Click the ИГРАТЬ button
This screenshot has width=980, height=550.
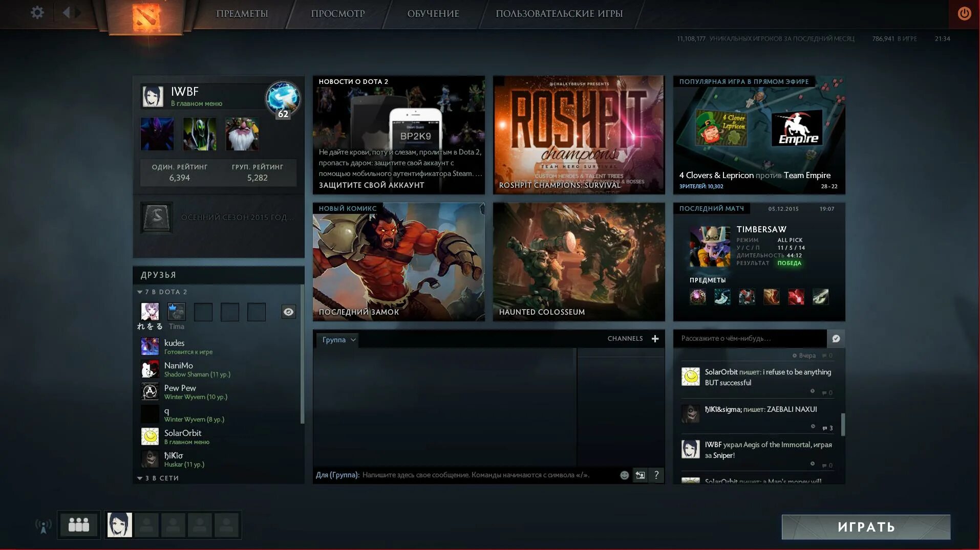click(x=866, y=527)
